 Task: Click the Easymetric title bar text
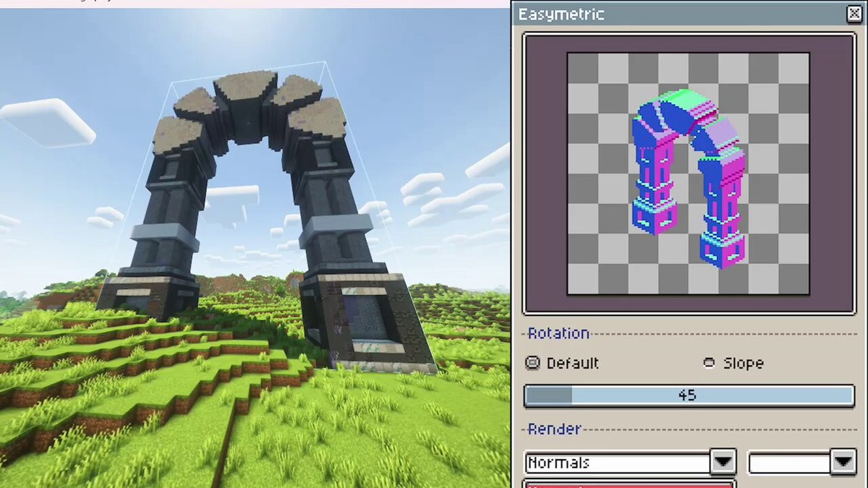(x=561, y=14)
